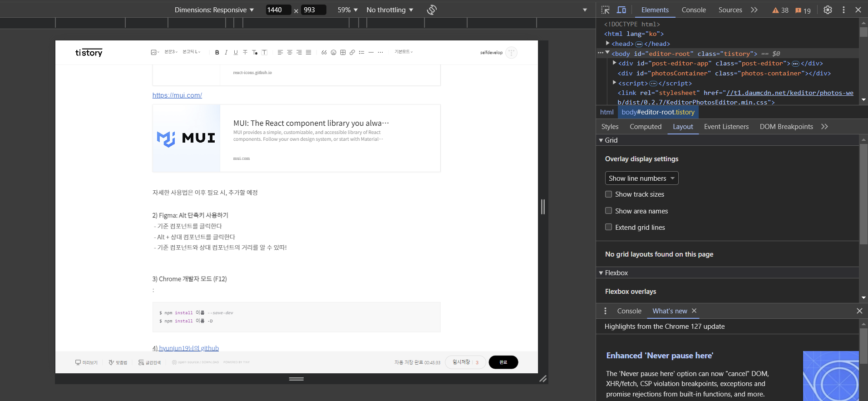Screen dimensions: 868x401
Task: Show more DevTools panels chevron
Action: tap(754, 10)
